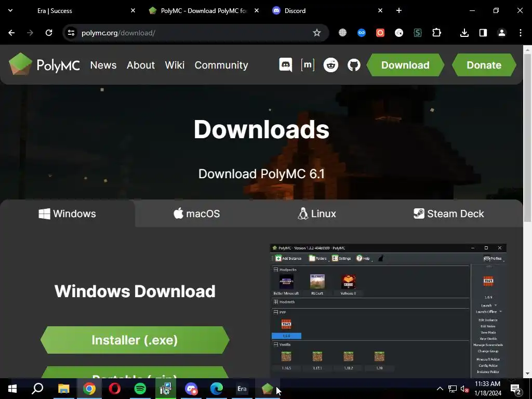Click the PolyMC launcher screenshot image

[x=388, y=311]
